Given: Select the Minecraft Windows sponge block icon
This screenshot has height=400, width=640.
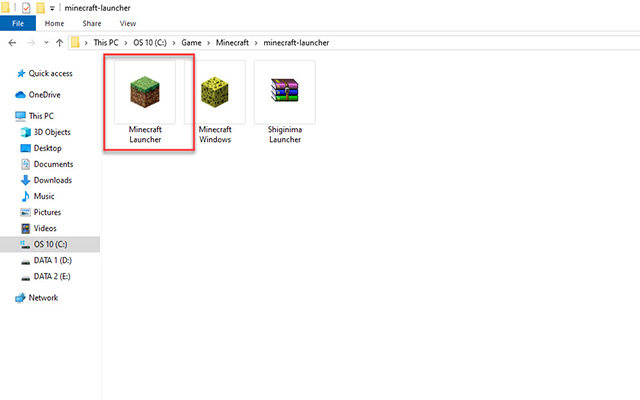Looking at the screenshot, I should click(x=215, y=93).
